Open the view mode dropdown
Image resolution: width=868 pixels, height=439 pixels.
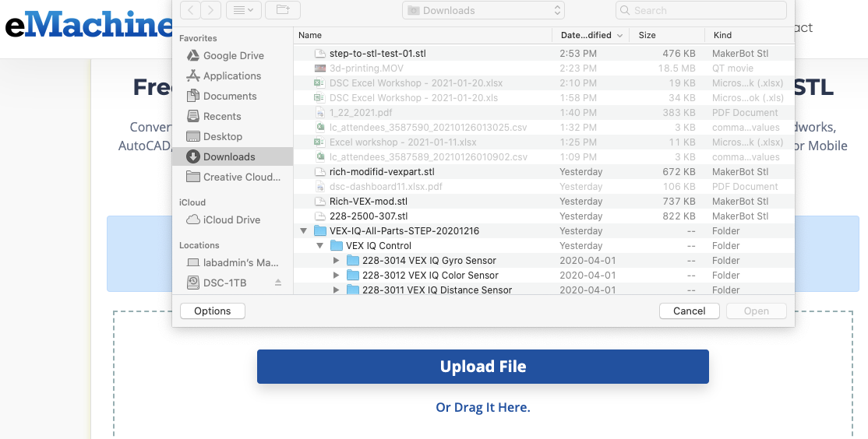pyautogui.click(x=244, y=10)
